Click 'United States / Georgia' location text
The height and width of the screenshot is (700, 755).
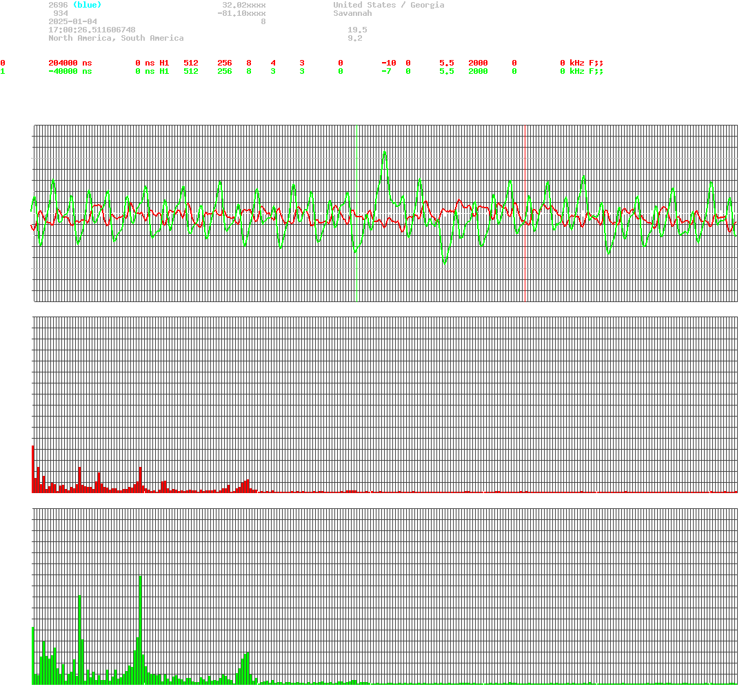[x=389, y=5]
